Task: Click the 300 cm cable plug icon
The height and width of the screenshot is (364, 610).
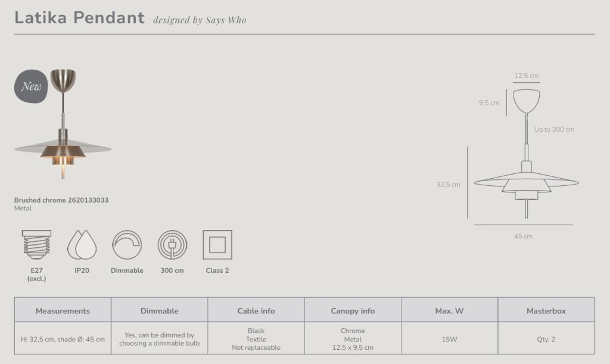Action: click(172, 245)
